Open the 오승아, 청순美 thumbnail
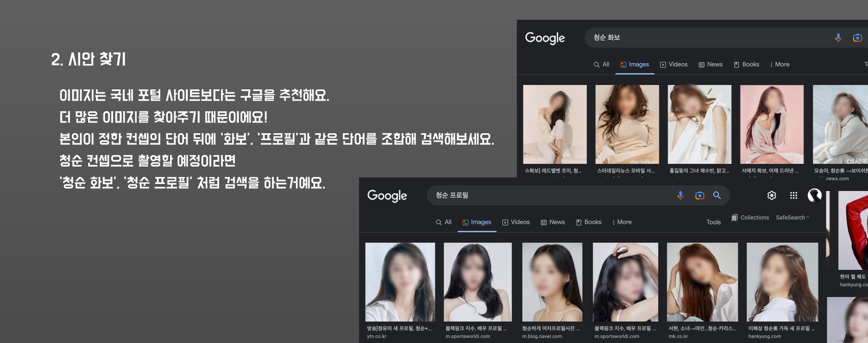 [840, 124]
